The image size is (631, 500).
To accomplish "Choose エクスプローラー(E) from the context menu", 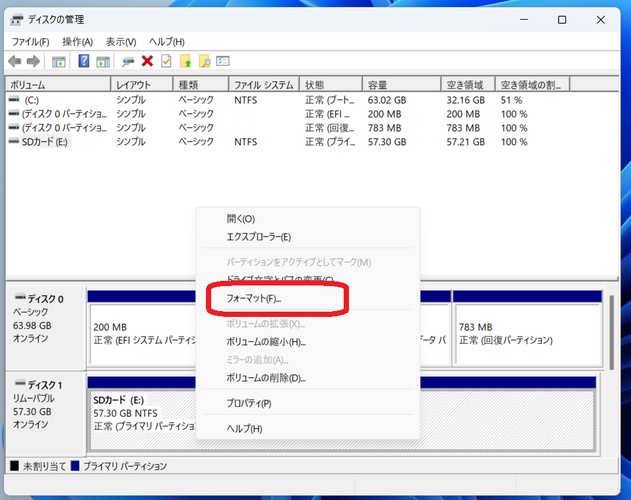I will [308, 237].
